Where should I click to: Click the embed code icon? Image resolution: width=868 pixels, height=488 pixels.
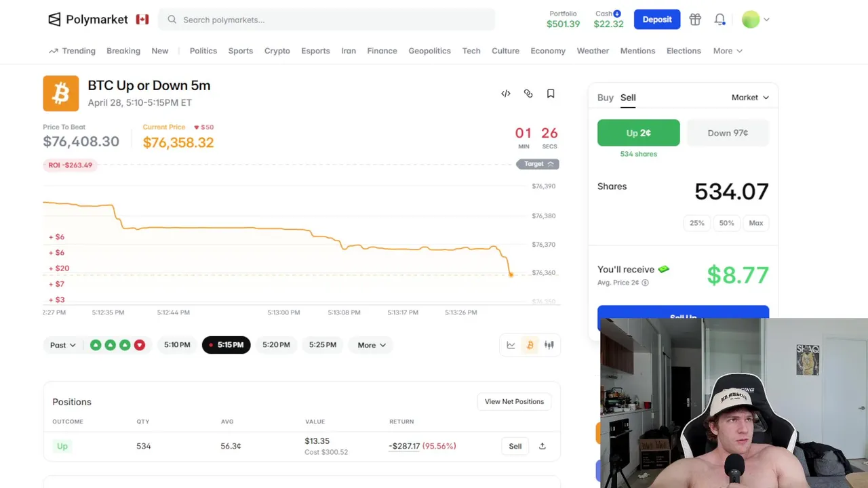click(x=506, y=94)
